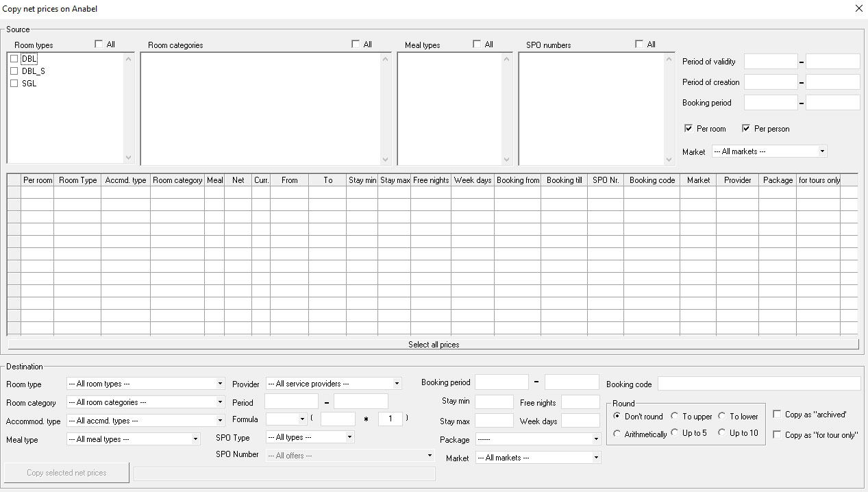Tick All checkbox for SPO numbers
This screenshot has width=868, height=492.
(x=639, y=44)
